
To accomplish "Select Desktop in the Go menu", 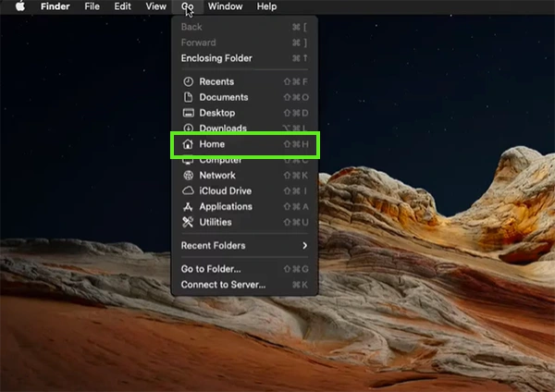I will pyautogui.click(x=244, y=113).
